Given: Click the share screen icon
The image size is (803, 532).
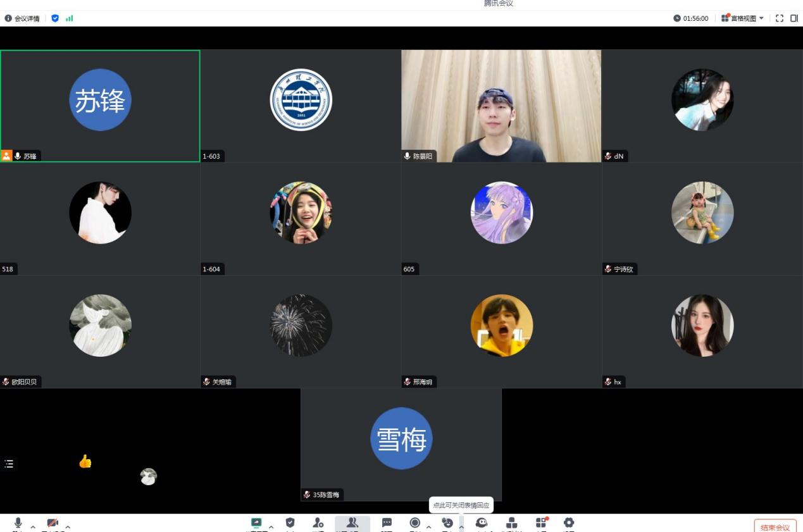Looking at the screenshot, I should click(x=256, y=523).
